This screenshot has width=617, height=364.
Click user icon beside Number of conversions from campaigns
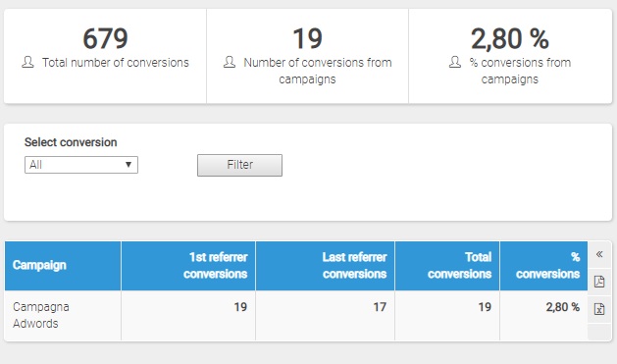coord(230,62)
